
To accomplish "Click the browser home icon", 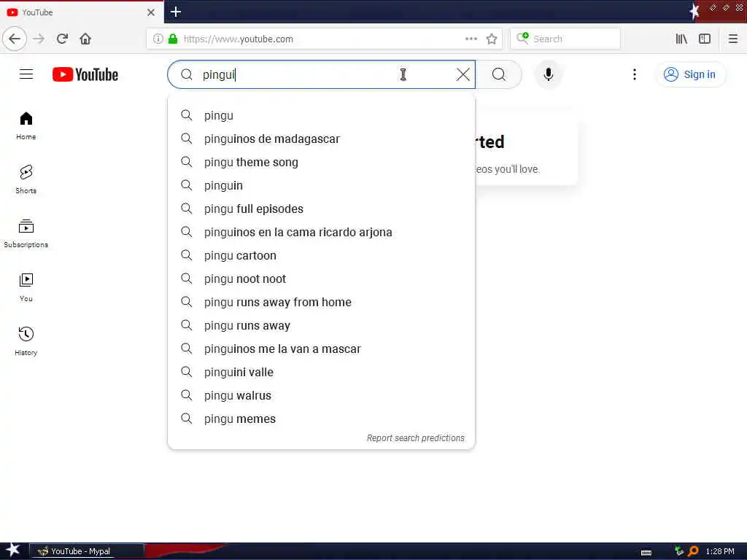I will pyautogui.click(x=85, y=39).
